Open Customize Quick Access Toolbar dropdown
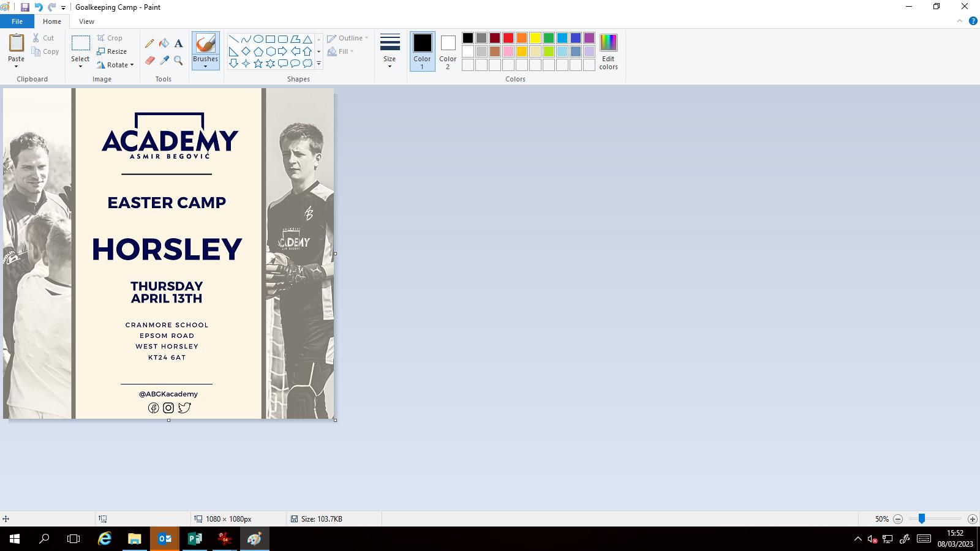980x551 pixels. click(x=64, y=8)
